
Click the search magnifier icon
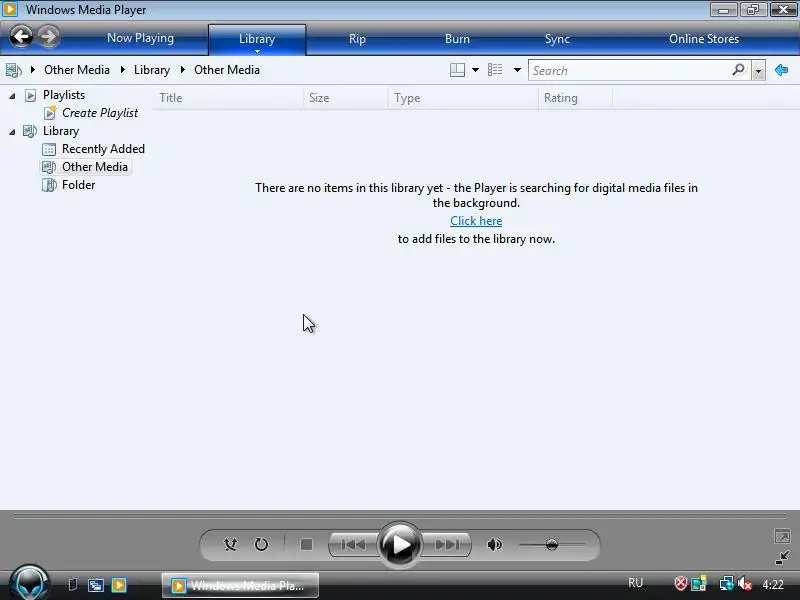[x=738, y=70]
